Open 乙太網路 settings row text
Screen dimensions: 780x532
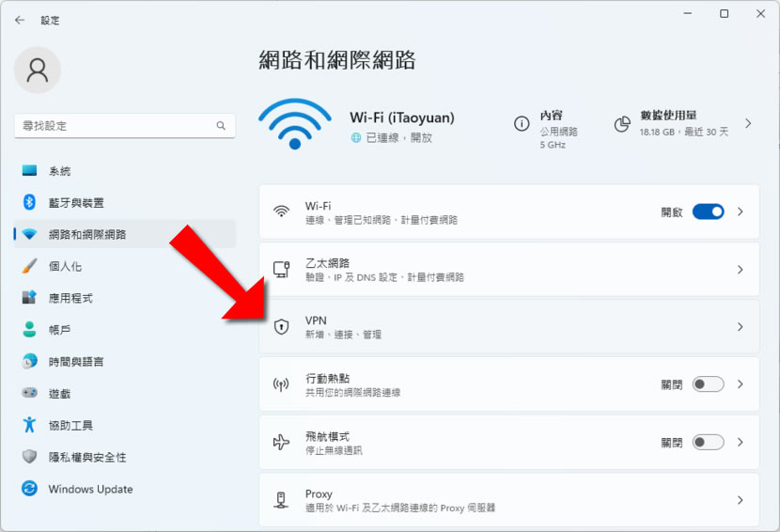point(384,270)
